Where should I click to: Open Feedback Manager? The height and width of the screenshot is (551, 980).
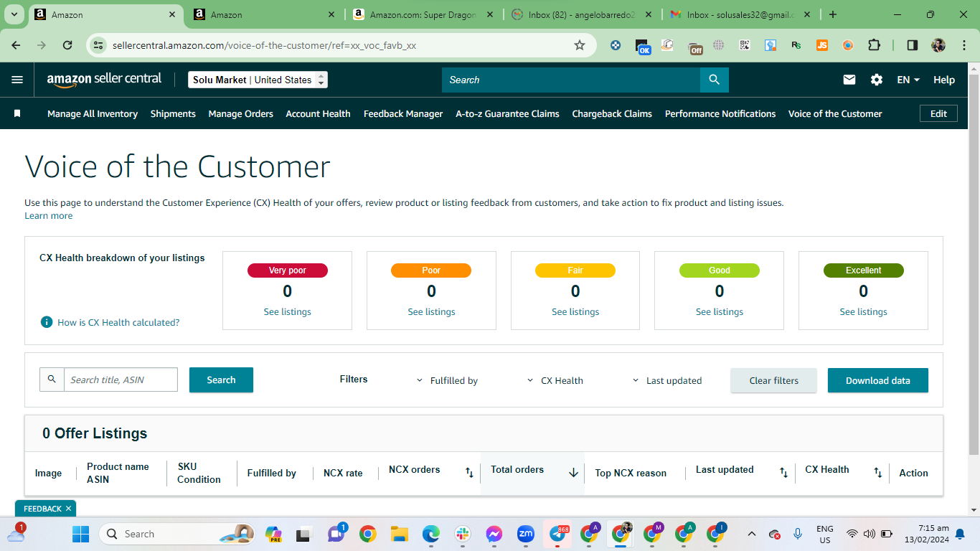click(x=403, y=113)
